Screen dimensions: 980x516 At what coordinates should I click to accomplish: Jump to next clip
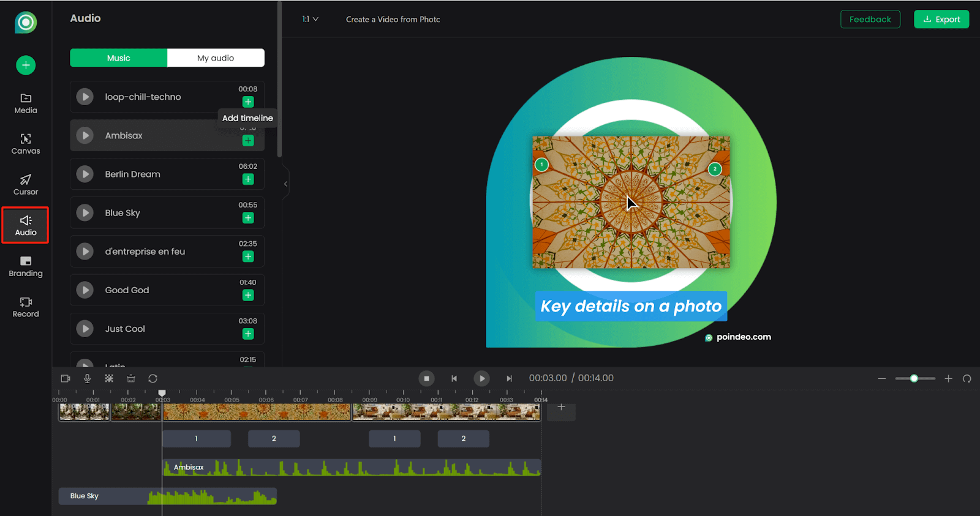click(509, 378)
